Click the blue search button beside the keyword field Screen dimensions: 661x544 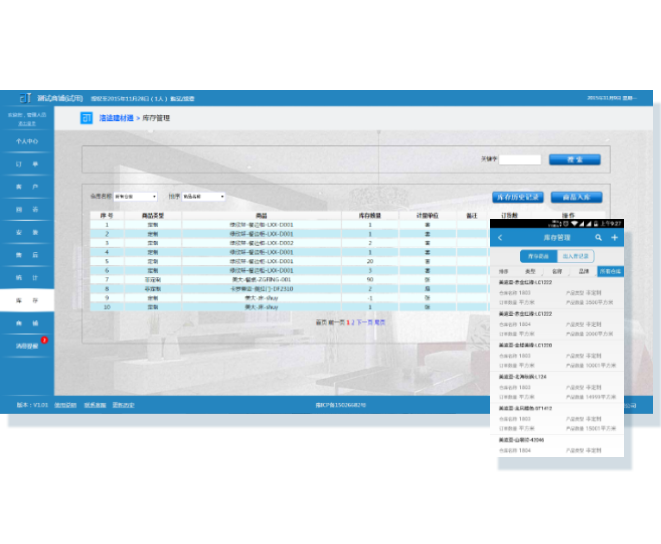click(x=575, y=159)
